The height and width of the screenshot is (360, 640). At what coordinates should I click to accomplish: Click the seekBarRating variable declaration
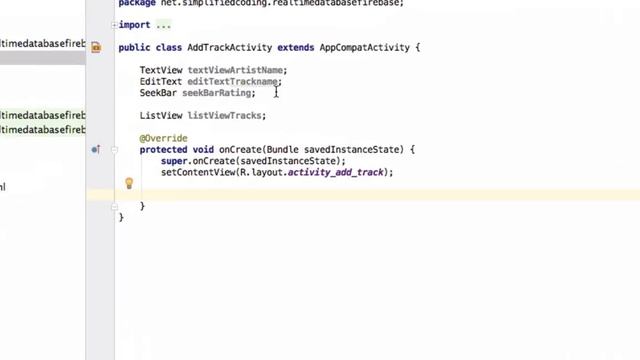coord(217,93)
